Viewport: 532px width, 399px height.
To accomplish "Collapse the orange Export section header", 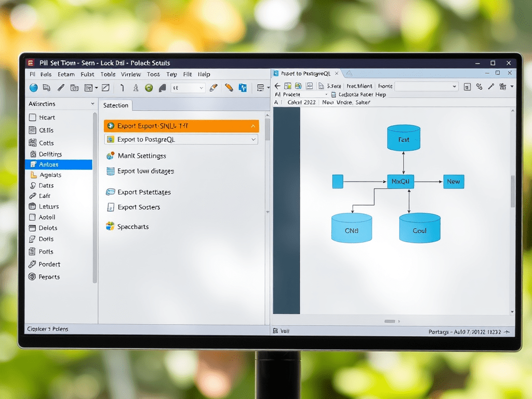I will [x=253, y=126].
